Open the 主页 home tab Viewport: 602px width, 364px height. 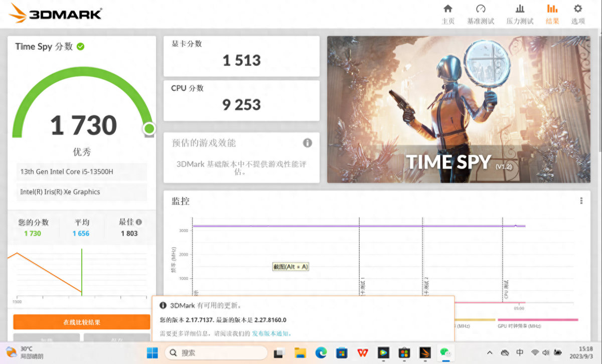(x=448, y=15)
